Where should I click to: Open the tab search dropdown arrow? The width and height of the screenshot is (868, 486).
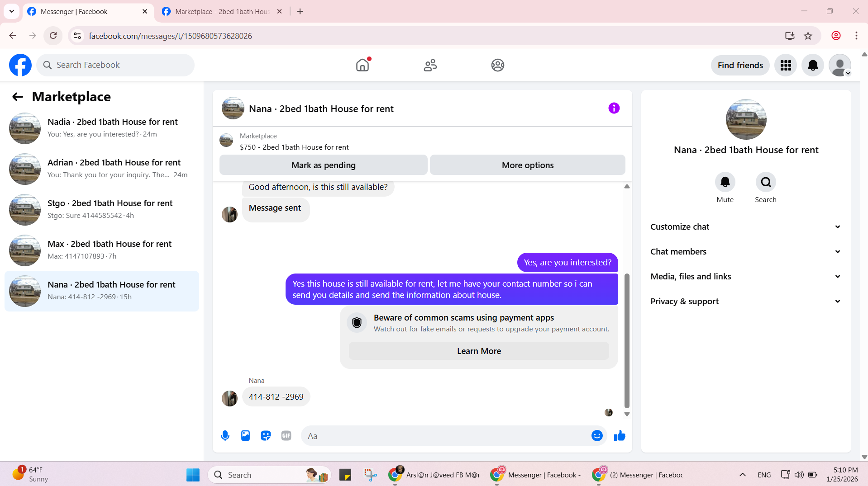[x=12, y=11]
